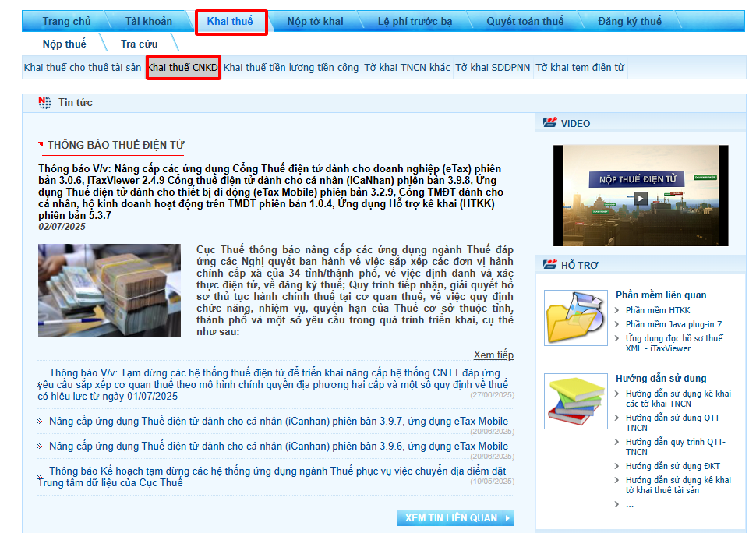Open the iCanhan phiên bản 3.9.7 news link
Image resolution: width=756 pixels, height=533 pixels.
[278, 422]
